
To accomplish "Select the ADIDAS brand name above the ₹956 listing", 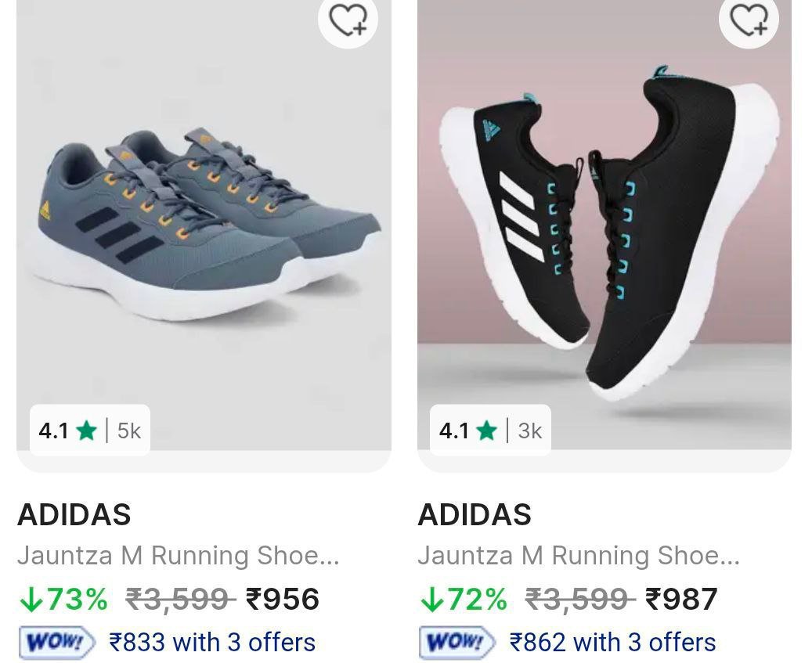I will (74, 515).
